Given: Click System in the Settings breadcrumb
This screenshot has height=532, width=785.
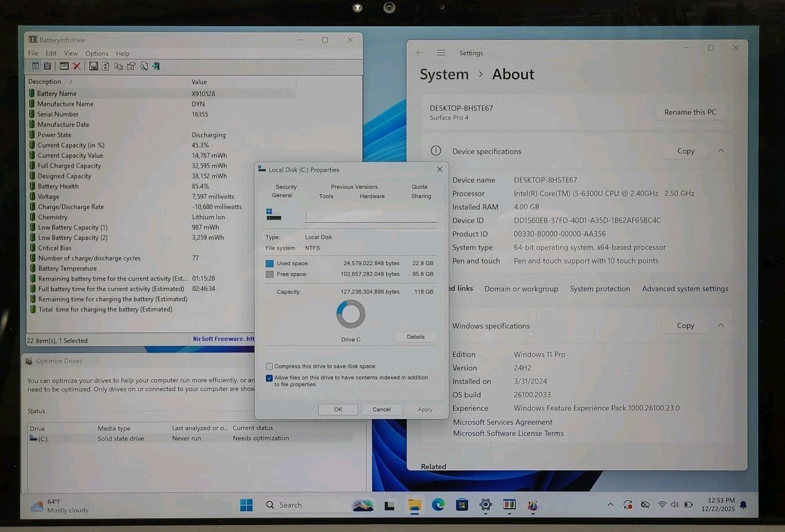Looking at the screenshot, I should [x=444, y=74].
